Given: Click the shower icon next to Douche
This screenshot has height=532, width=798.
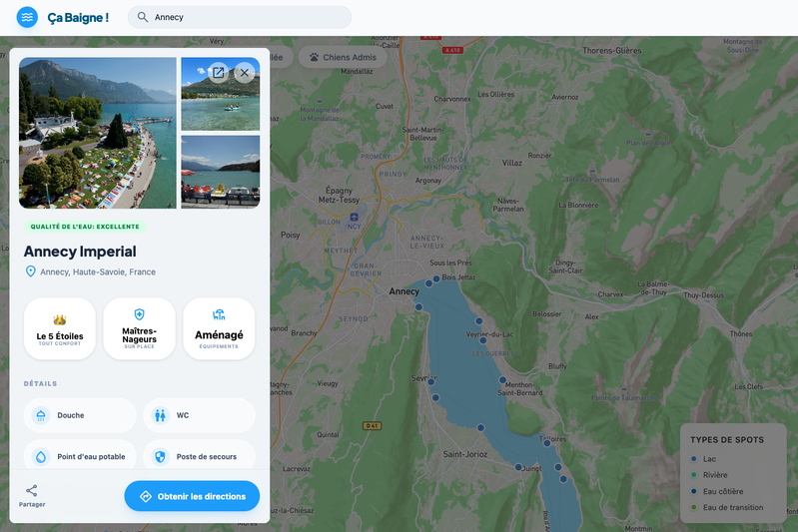Looking at the screenshot, I should 41,415.
